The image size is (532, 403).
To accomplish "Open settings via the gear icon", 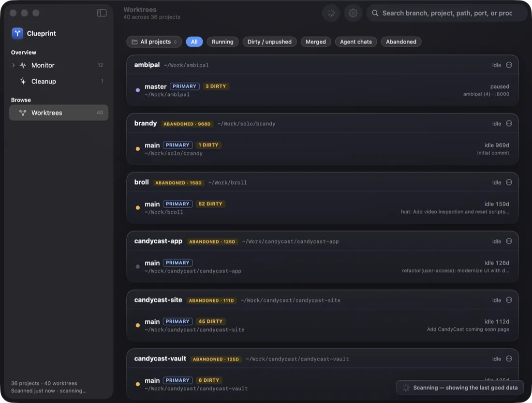I will [353, 13].
